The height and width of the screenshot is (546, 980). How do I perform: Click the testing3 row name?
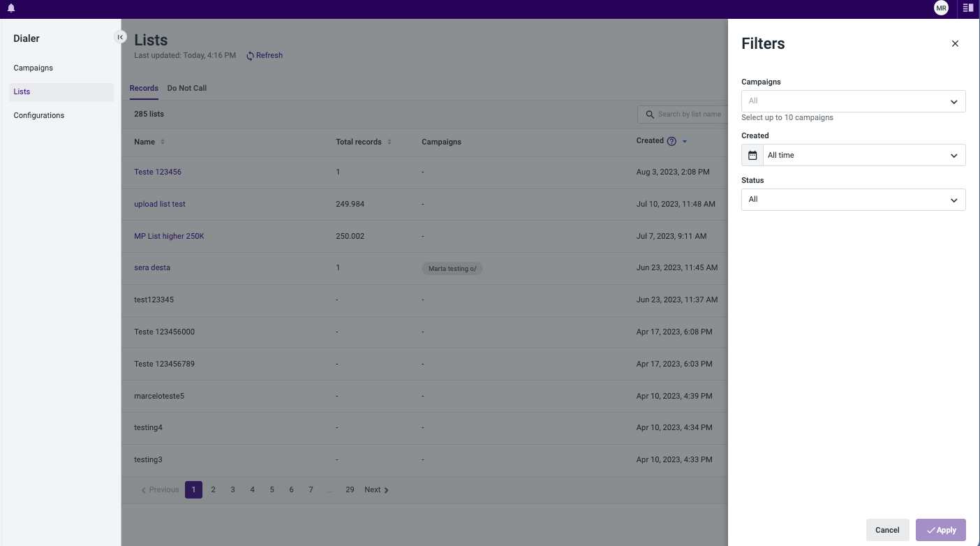point(148,459)
